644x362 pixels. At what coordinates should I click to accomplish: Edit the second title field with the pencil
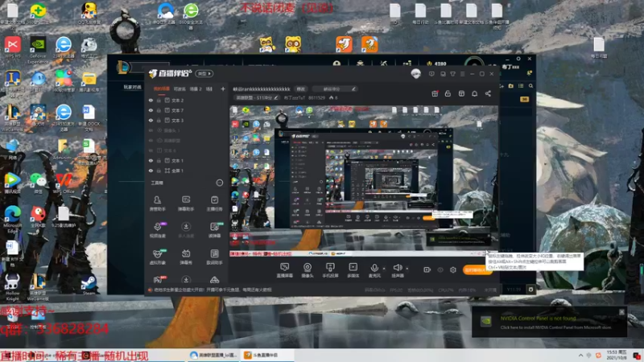pyautogui.click(x=353, y=88)
